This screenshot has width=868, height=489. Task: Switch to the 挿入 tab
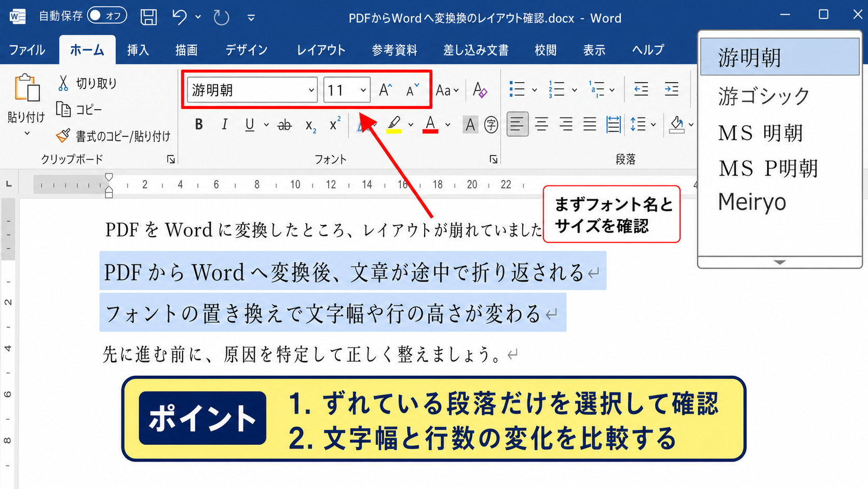tap(138, 50)
